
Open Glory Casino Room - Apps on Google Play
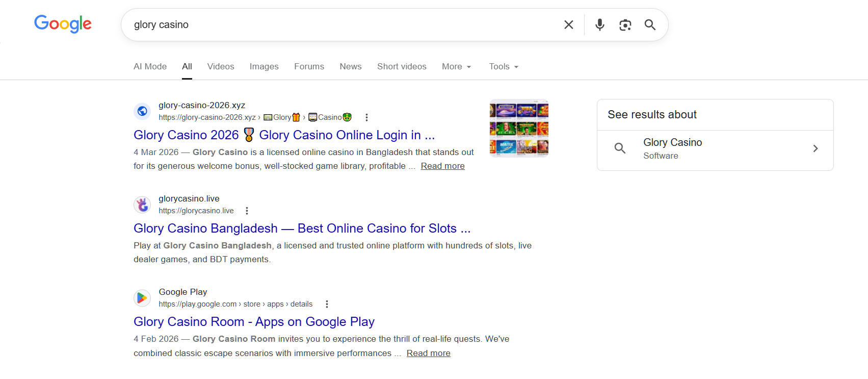click(x=254, y=321)
